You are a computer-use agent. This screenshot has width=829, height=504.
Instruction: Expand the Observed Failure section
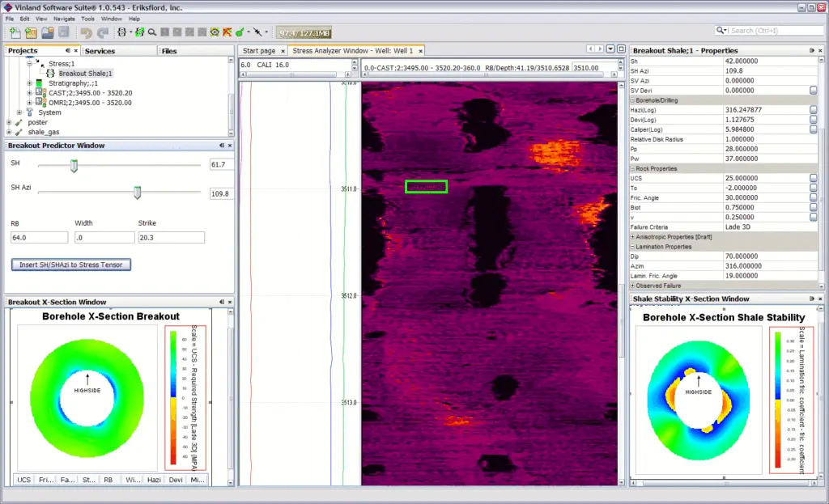(x=633, y=286)
